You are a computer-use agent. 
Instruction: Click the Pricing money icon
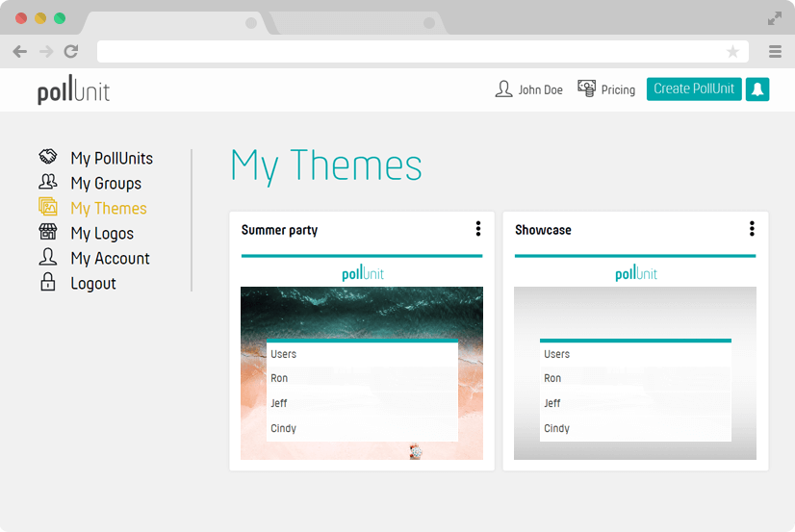point(586,89)
